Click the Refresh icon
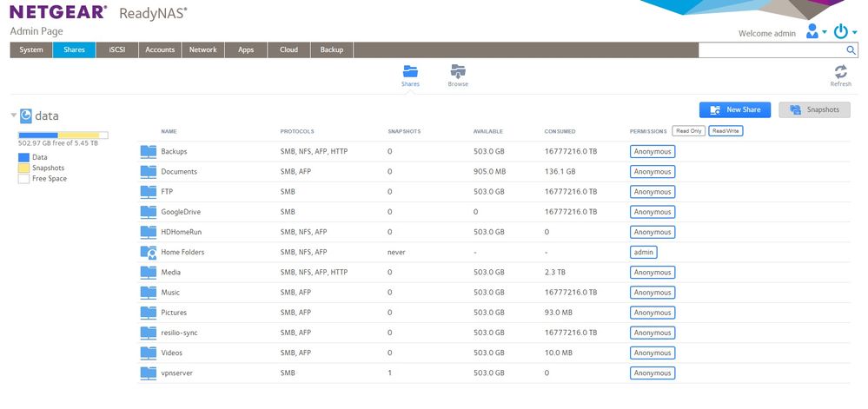This screenshot has width=868, height=409. point(840,72)
